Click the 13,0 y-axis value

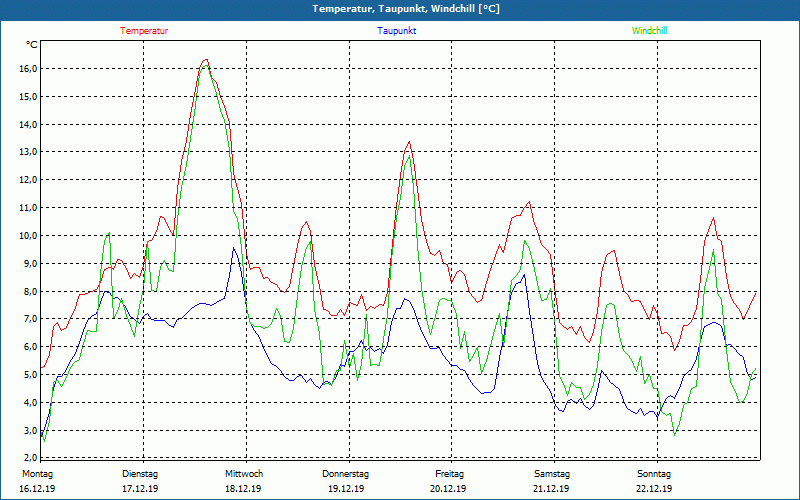29,152
